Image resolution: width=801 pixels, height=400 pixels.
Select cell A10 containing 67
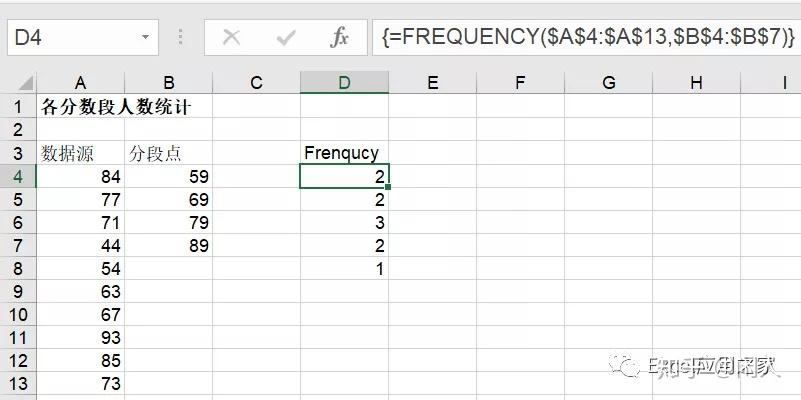pos(80,314)
